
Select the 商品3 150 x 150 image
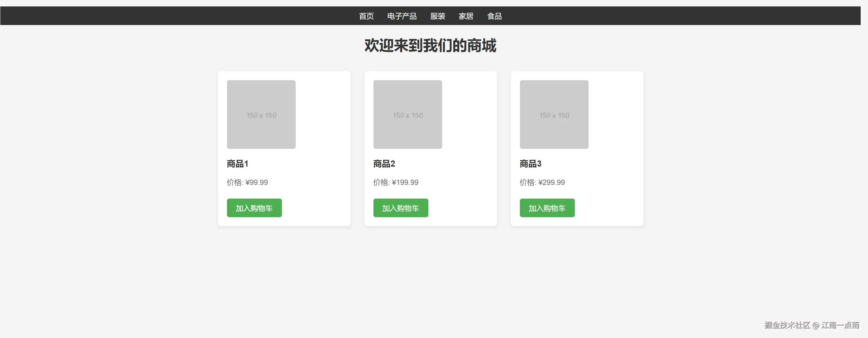[x=554, y=115]
